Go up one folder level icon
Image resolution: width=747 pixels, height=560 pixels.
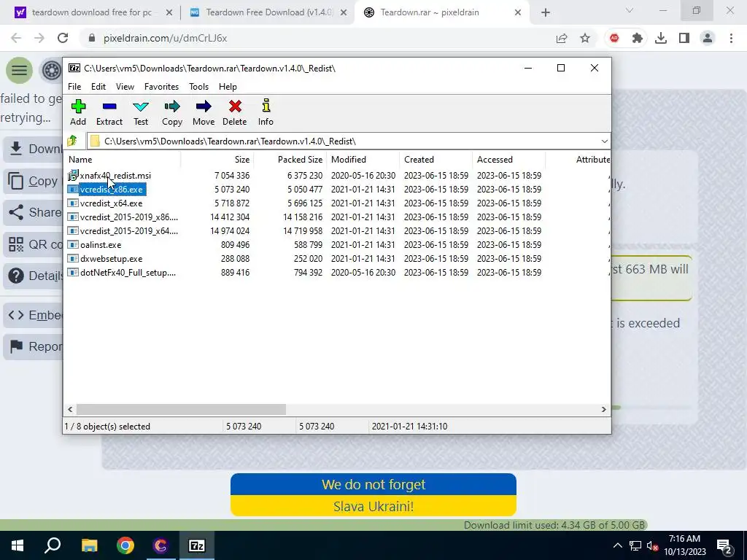(x=72, y=141)
